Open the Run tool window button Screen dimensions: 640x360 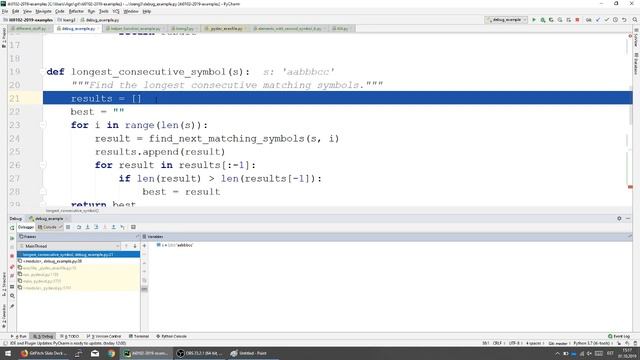pos(19,336)
